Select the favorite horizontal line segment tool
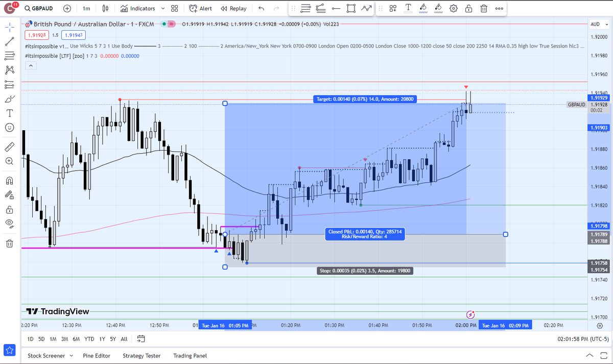Viewport: 613px width, 364px height. 336,9
